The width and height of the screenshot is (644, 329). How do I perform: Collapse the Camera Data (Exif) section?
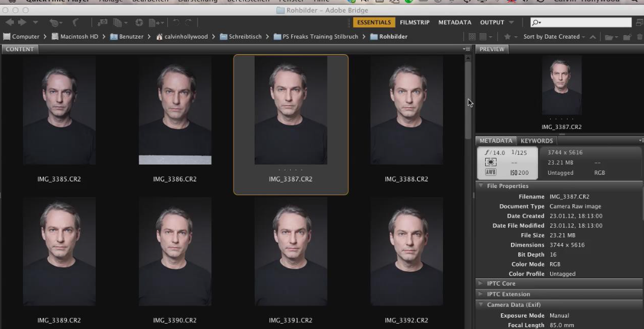480,305
